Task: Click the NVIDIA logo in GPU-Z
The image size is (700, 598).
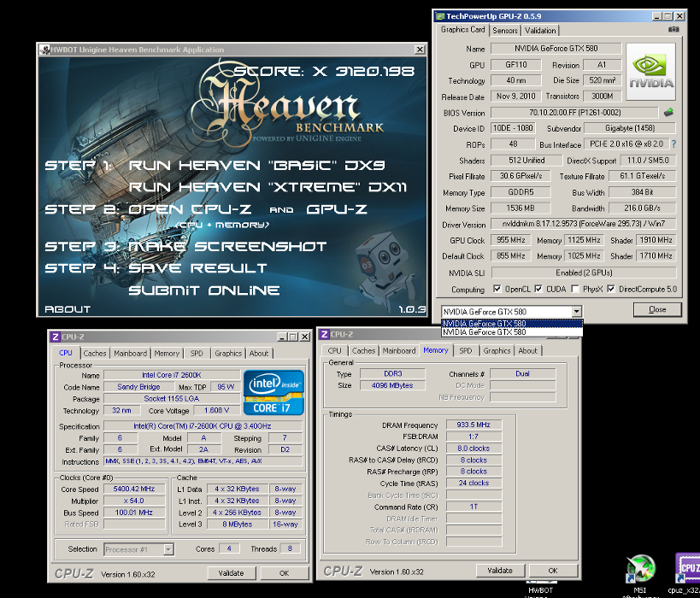Action: (x=651, y=72)
